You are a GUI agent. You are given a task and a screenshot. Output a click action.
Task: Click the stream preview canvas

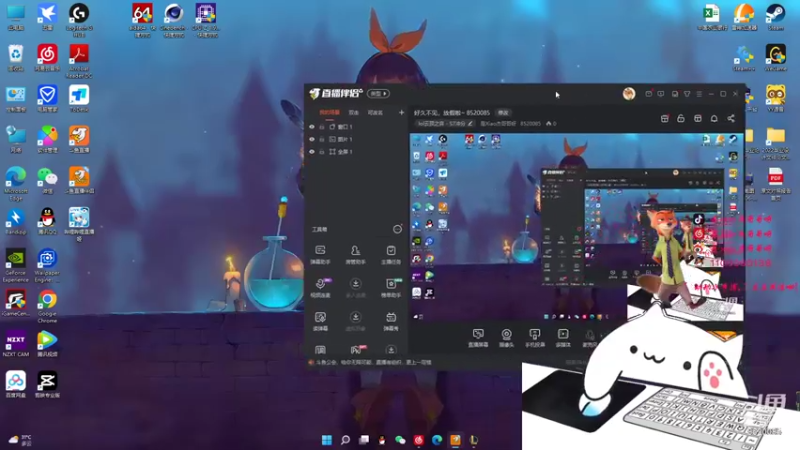pos(577,228)
